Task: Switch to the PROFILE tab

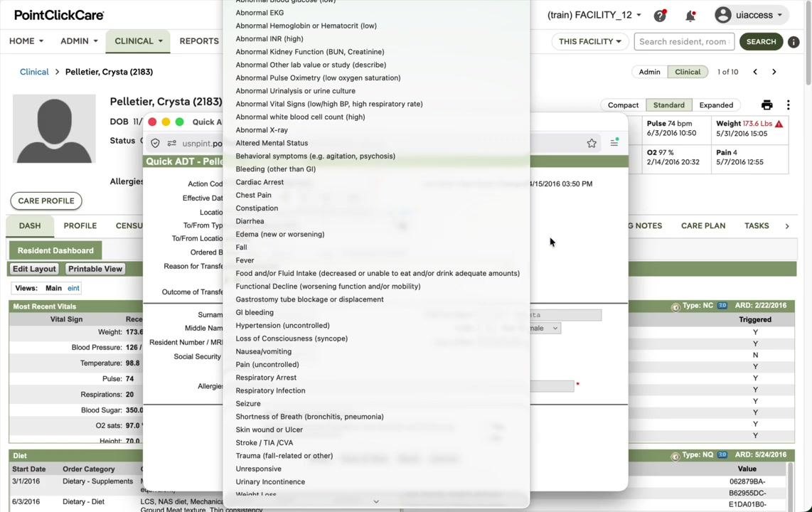Action: (80, 225)
